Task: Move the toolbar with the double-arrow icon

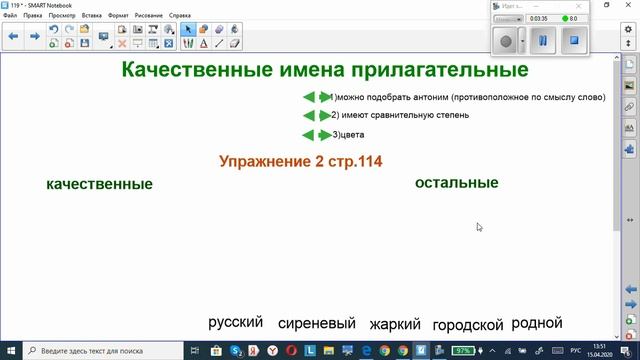Action: pos(628,43)
